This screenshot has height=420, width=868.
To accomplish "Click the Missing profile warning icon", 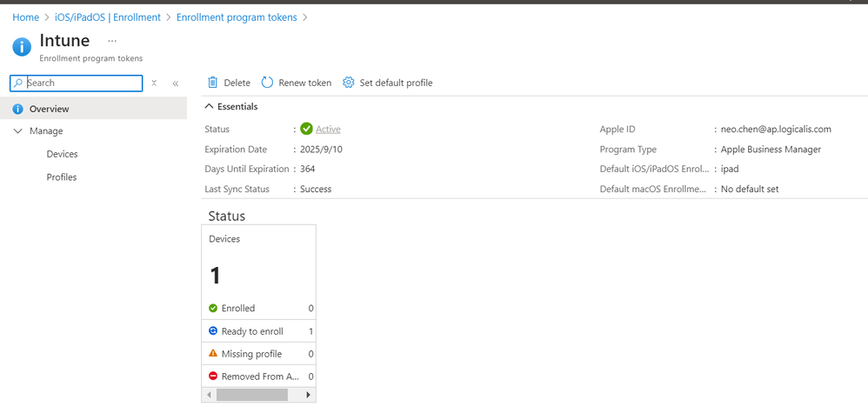I will pyautogui.click(x=213, y=354).
